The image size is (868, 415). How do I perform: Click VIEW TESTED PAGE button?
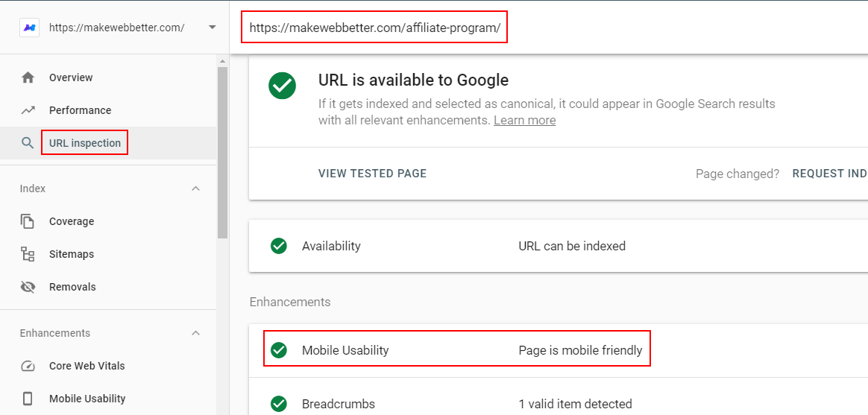coord(373,173)
